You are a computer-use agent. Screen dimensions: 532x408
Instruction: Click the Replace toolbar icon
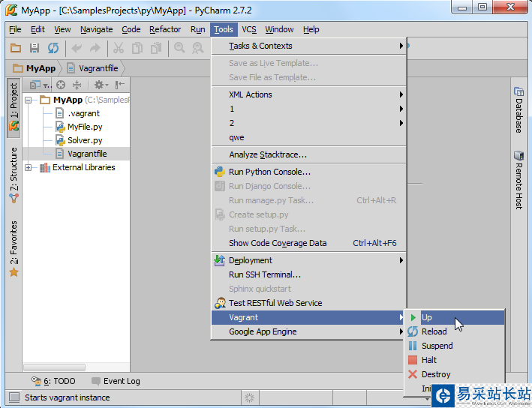point(198,48)
